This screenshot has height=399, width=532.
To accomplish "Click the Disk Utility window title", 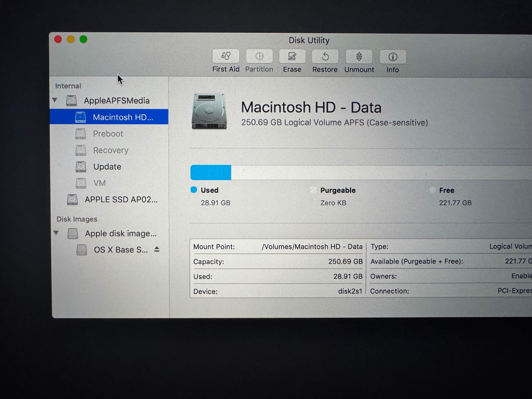I will [309, 40].
